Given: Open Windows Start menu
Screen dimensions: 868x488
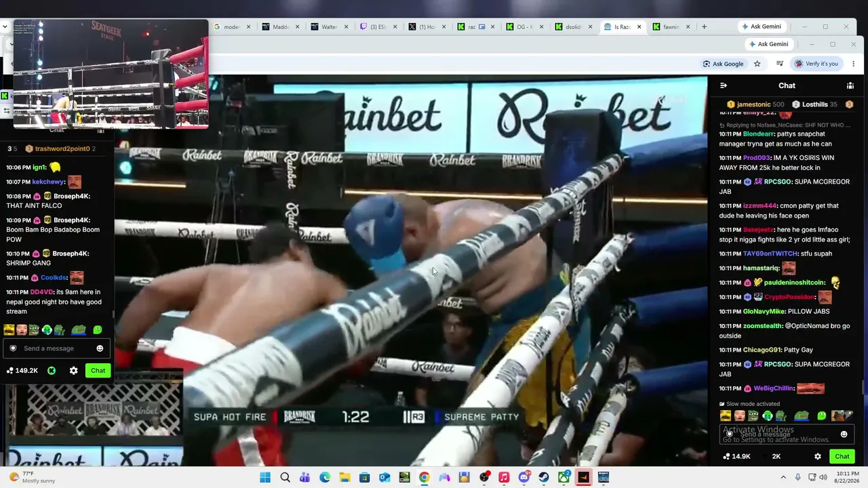Looking at the screenshot, I should pos(265,477).
